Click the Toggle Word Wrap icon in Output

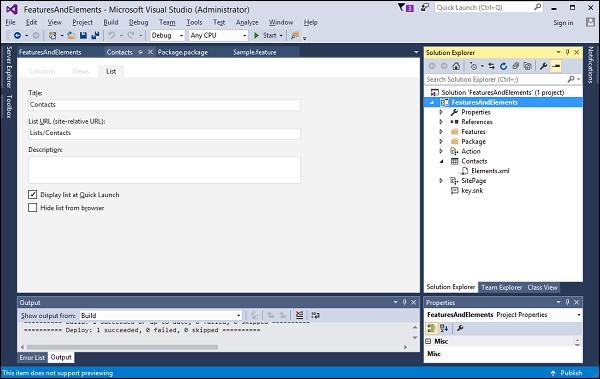tap(315, 315)
